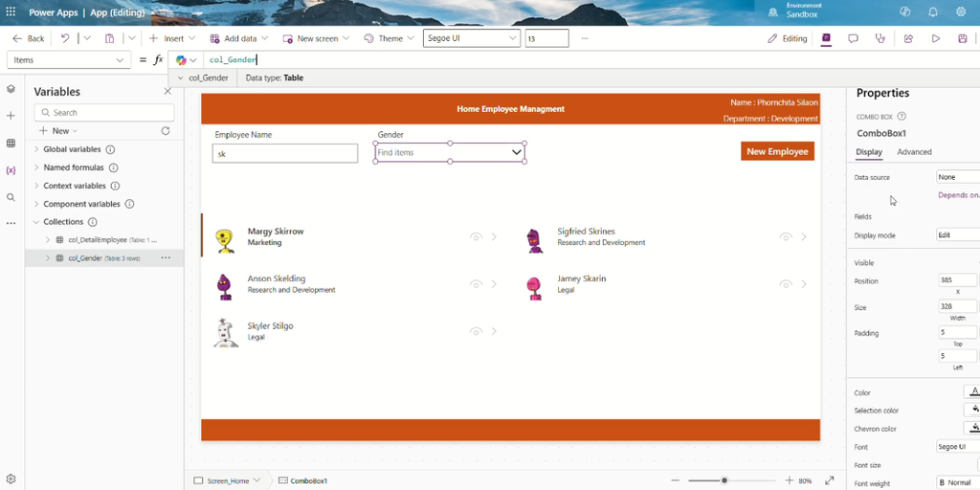Screen dimensions: 980x490
Task: Open the Theme menu
Action: (x=389, y=38)
